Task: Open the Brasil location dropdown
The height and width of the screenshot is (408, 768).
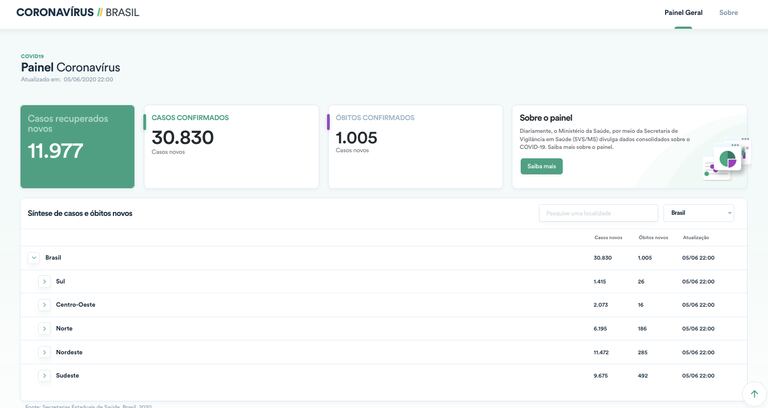Action: 698,213
